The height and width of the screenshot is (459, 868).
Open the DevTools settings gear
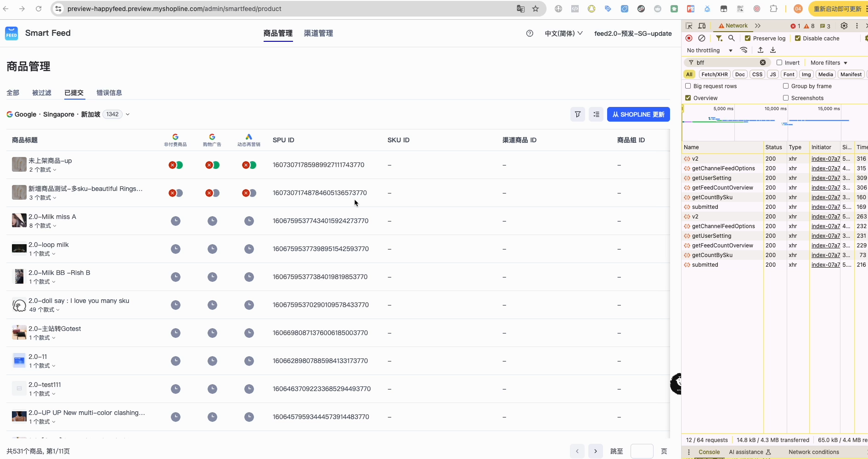pos(844,26)
